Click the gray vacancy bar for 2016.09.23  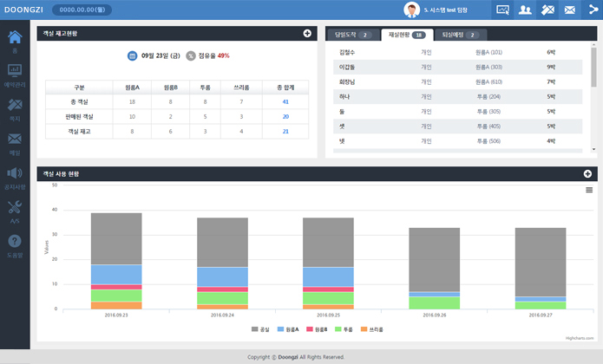pos(116,239)
